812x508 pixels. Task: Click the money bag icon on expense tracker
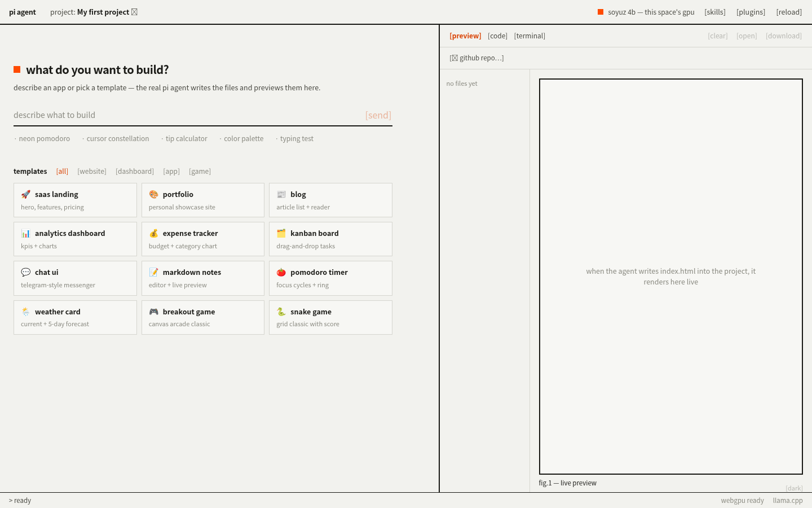pos(153,233)
